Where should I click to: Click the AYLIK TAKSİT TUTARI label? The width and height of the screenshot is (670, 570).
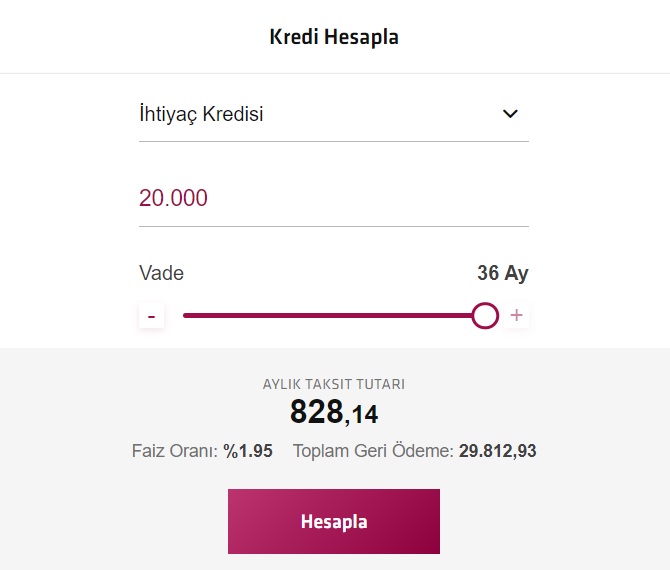click(x=334, y=384)
